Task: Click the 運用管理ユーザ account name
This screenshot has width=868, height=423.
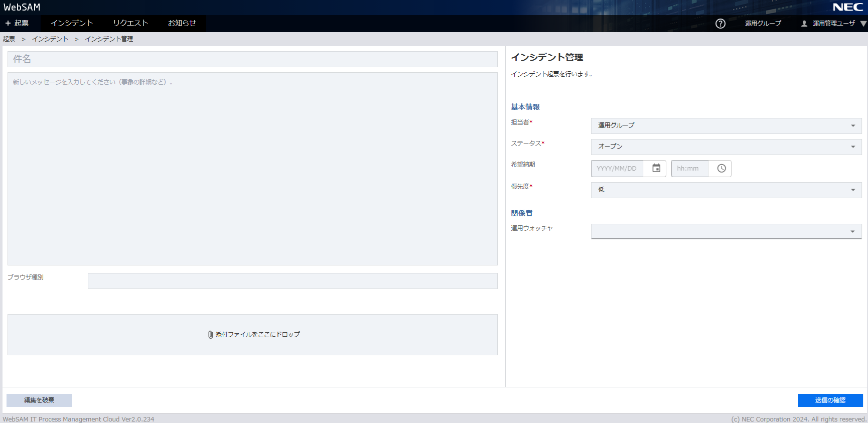Action: (833, 24)
